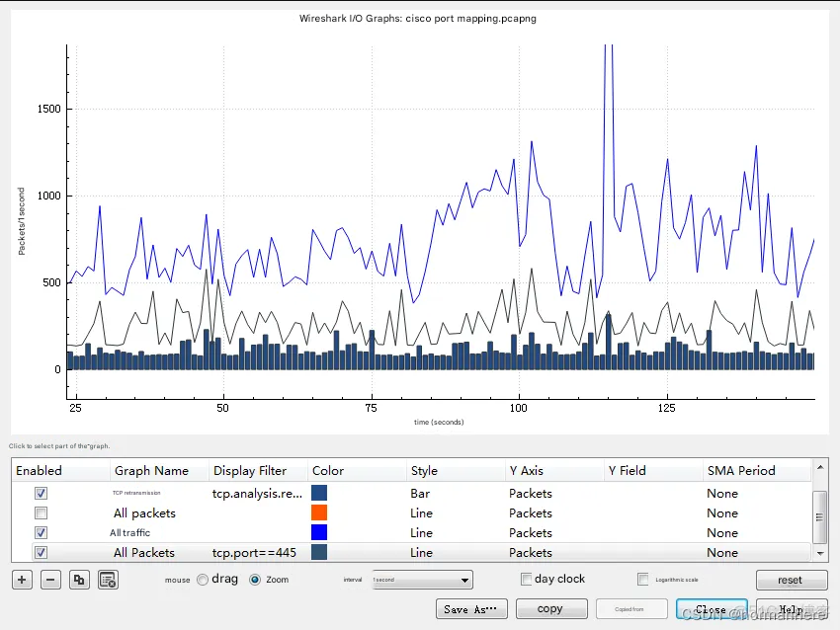Click the None SMA Period cell in the orange swatch row
Viewport: 840px width, 630px height.
(722, 512)
